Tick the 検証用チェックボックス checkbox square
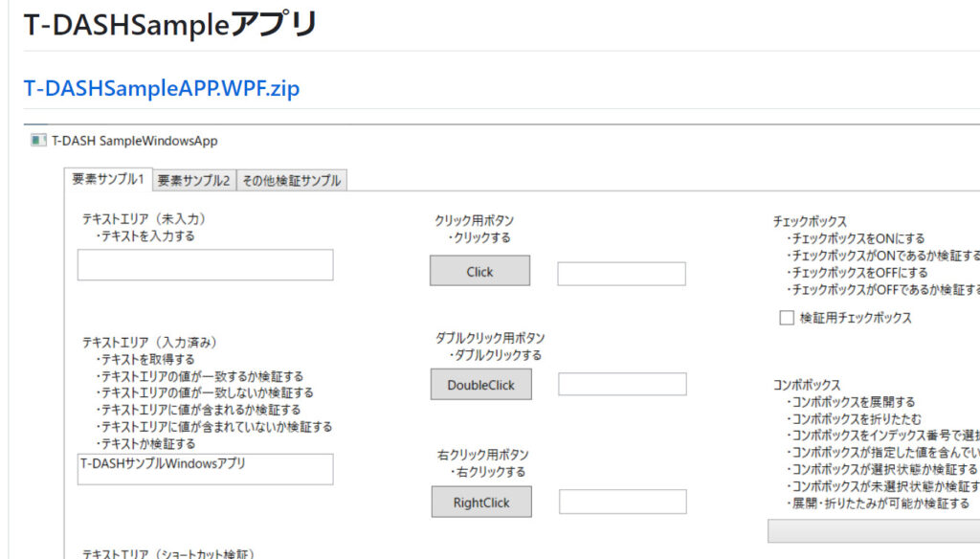Image resolution: width=980 pixels, height=559 pixels. [x=787, y=318]
